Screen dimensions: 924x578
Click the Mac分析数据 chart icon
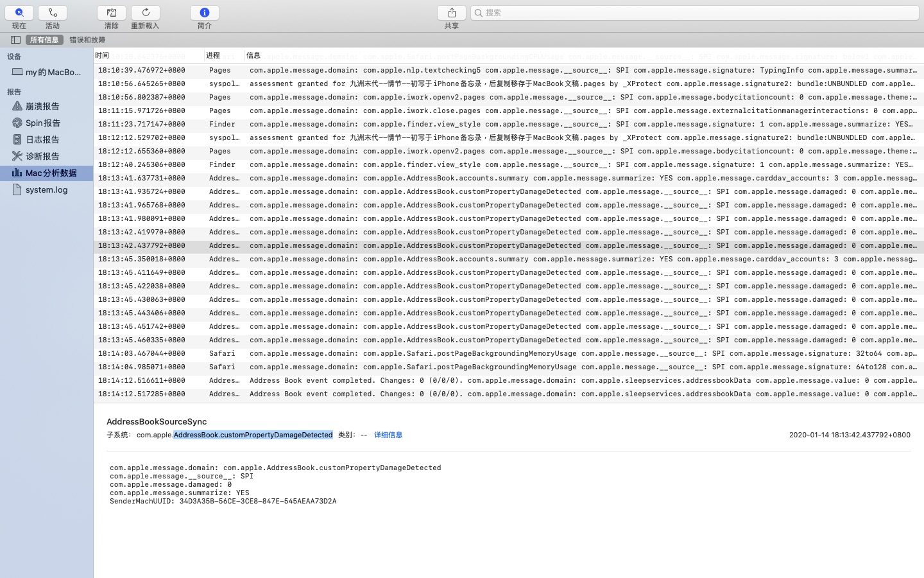pos(17,173)
